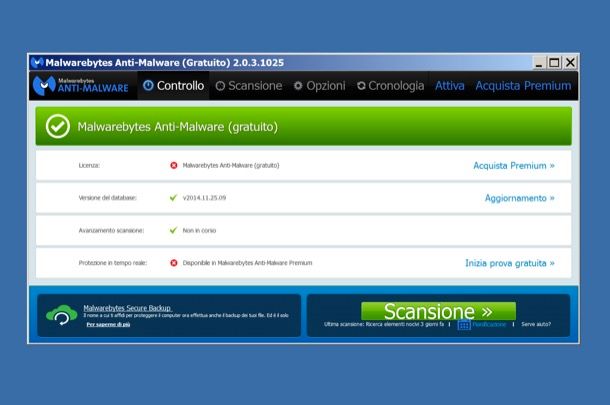Start scan with the green Scansione » button

(438, 311)
